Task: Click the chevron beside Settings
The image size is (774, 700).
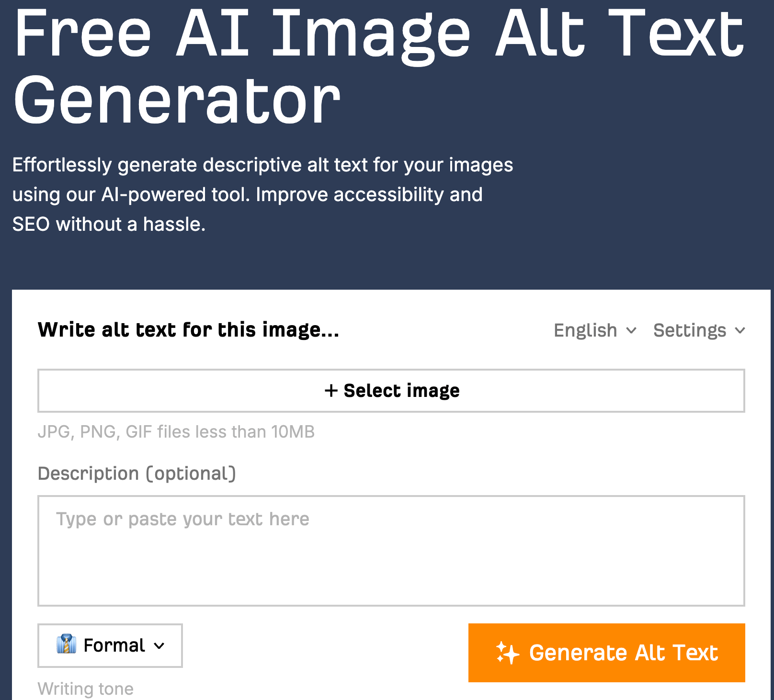Action: [740, 331]
